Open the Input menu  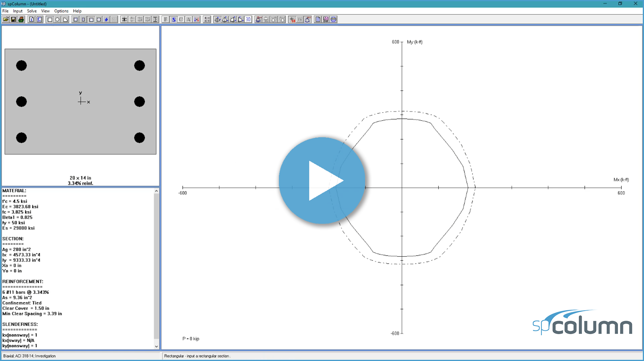point(18,11)
